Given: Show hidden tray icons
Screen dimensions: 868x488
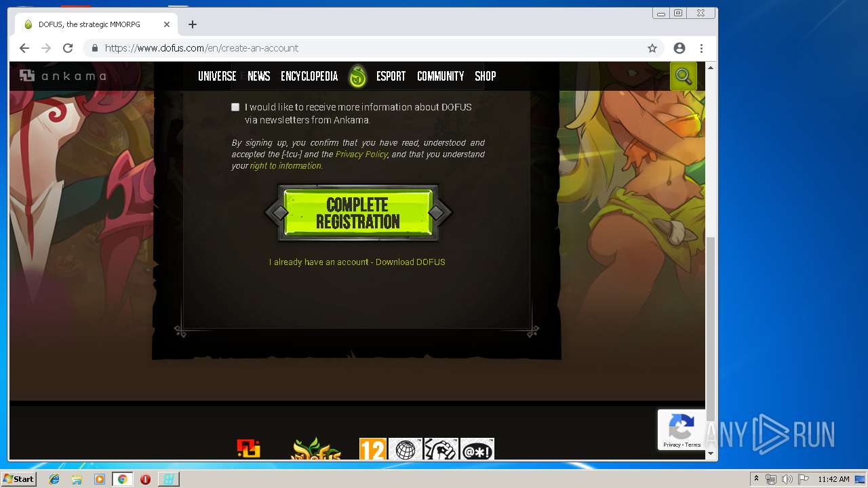Looking at the screenshot, I should (756, 479).
